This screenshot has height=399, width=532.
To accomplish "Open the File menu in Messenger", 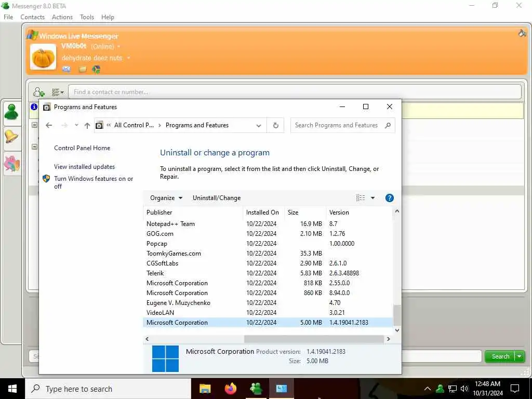I will pos(8,17).
